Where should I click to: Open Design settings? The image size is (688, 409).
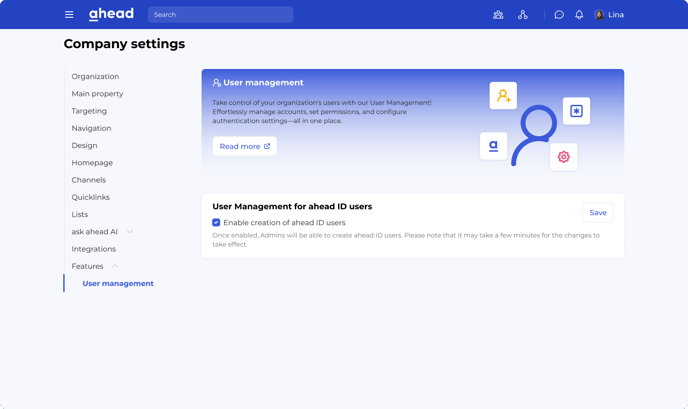84,145
